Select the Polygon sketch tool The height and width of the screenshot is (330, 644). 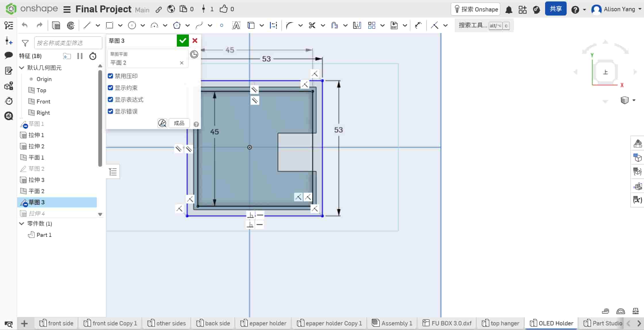pyautogui.click(x=177, y=25)
